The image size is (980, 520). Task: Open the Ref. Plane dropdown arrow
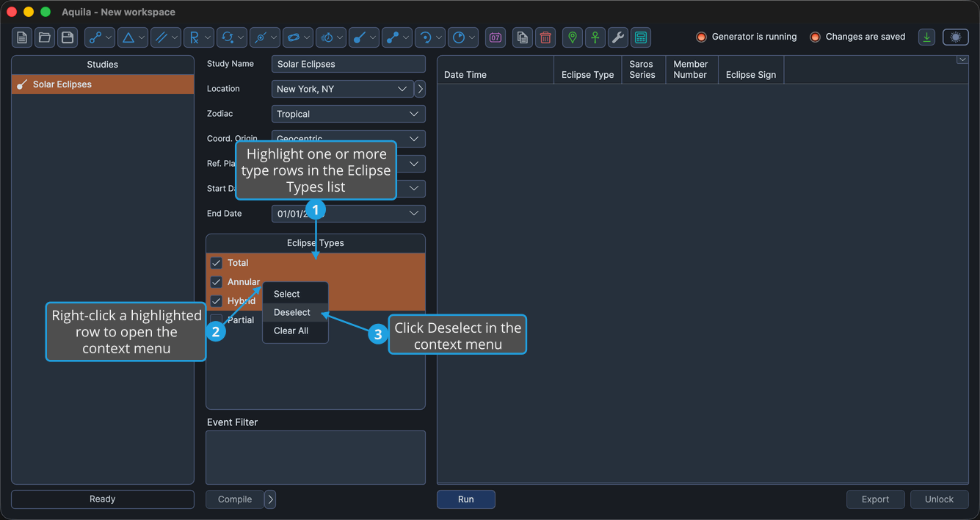click(414, 164)
